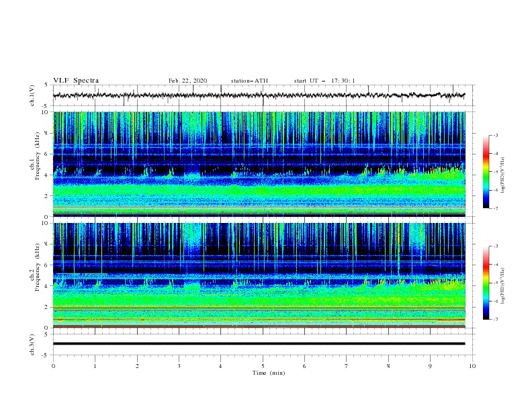532x411 pixels.
Task: Click the "5" tick on ch.1 voltage axis
Action: [x=46, y=85]
